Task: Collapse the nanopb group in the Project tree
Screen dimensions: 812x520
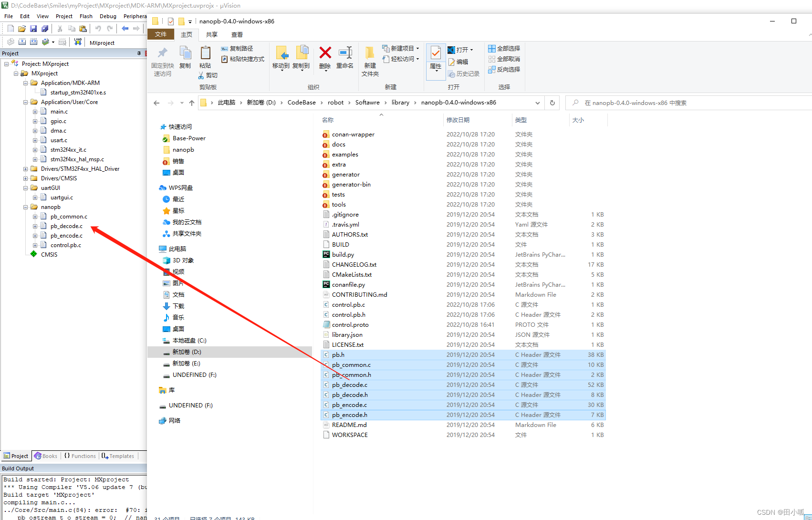Action: (25, 207)
